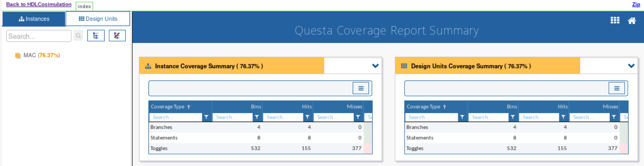Open Instance Hits filter funnel

pos(307,117)
